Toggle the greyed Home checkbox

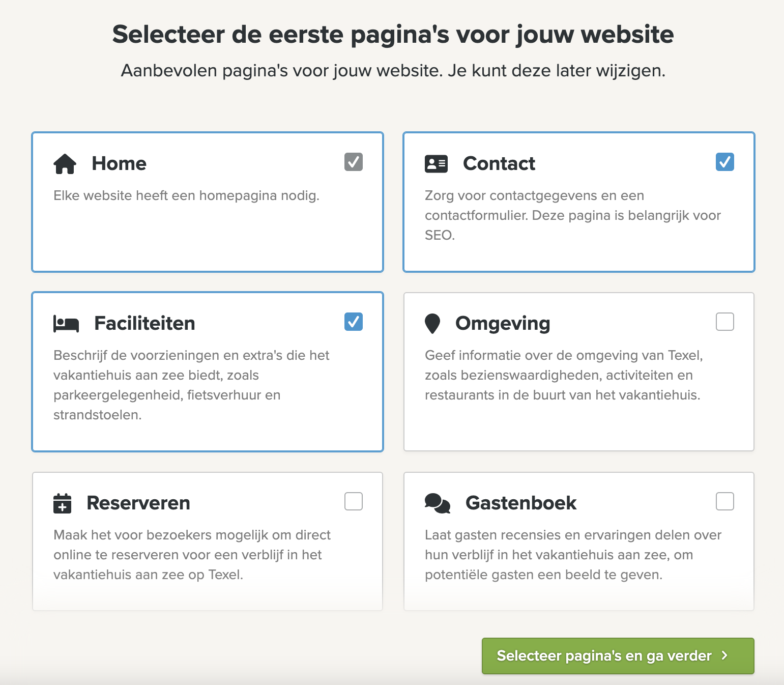pyautogui.click(x=354, y=162)
